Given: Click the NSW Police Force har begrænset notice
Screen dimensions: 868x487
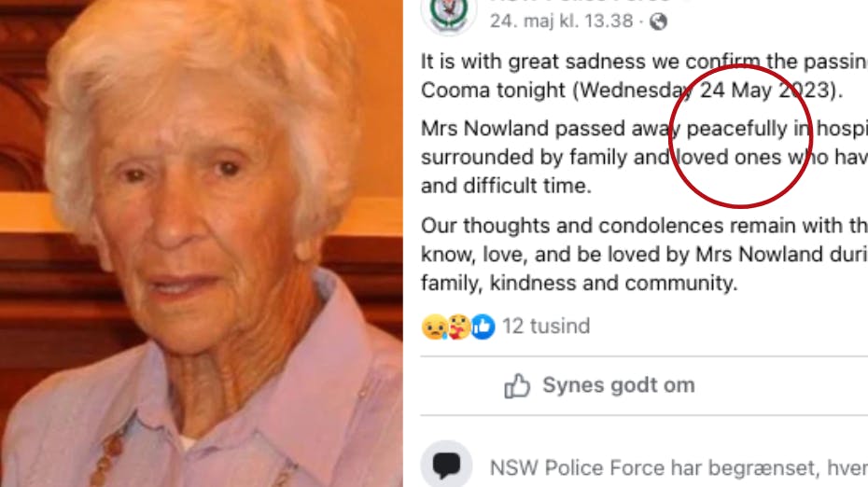Looking at the screenshot, I should click(679, 468).
